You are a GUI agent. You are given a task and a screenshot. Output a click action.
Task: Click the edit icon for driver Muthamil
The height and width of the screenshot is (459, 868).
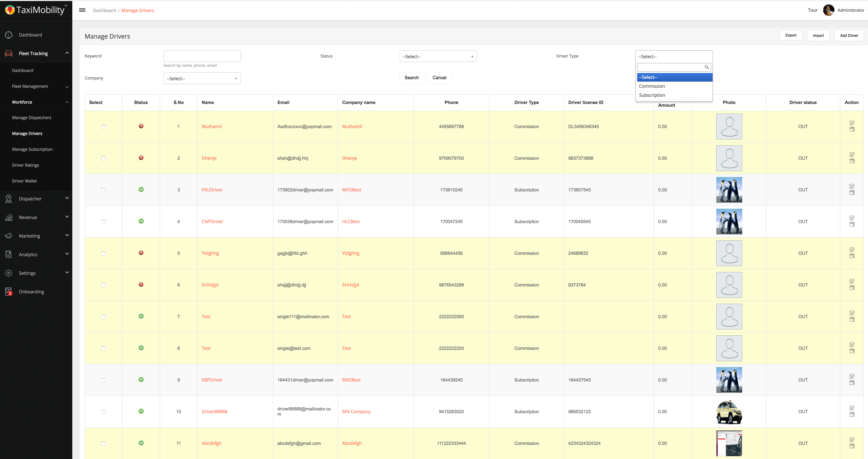click(852, 123)
